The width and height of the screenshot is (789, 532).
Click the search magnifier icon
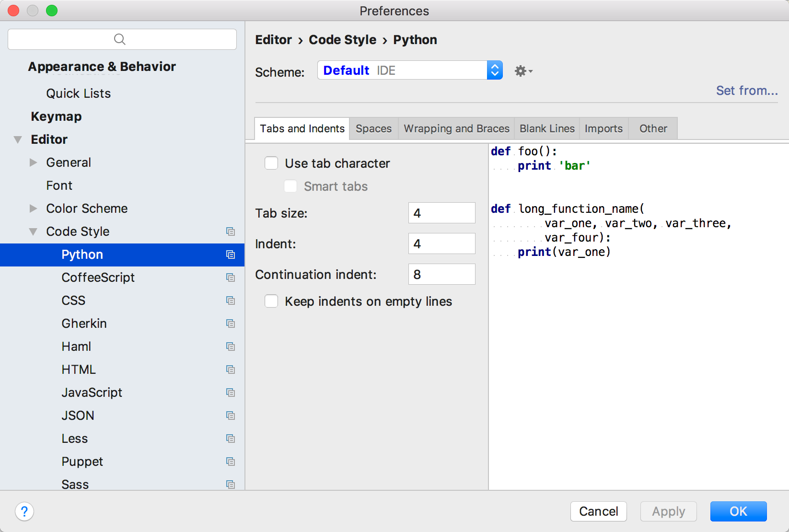120,39
